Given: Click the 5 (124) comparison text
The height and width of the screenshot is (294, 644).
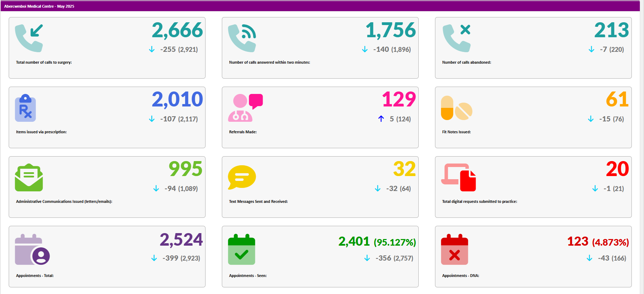Looking at the screenshot, I should tap(400, 119).
